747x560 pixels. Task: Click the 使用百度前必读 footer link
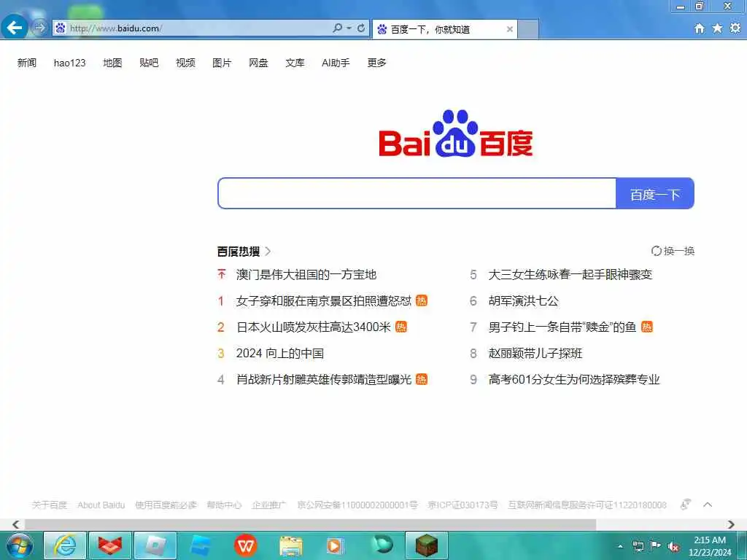pyautogui.click(x=166, y=505)
